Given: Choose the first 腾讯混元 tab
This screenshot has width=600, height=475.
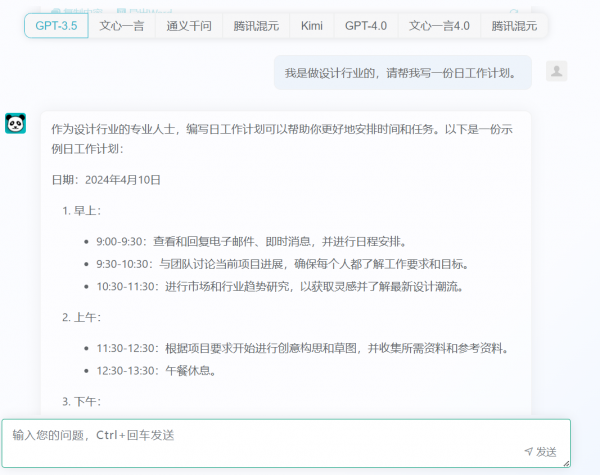Looking at the screenshot, I should click(x=256, y=26).
